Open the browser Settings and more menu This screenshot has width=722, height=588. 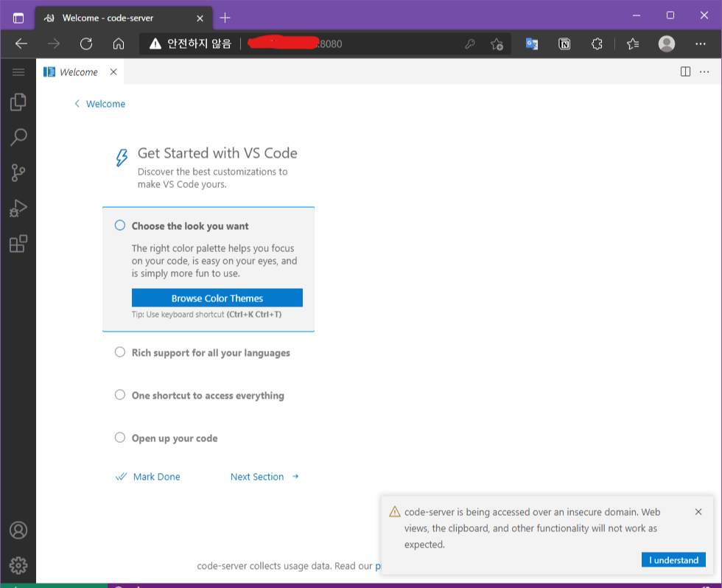click(701, 43)
